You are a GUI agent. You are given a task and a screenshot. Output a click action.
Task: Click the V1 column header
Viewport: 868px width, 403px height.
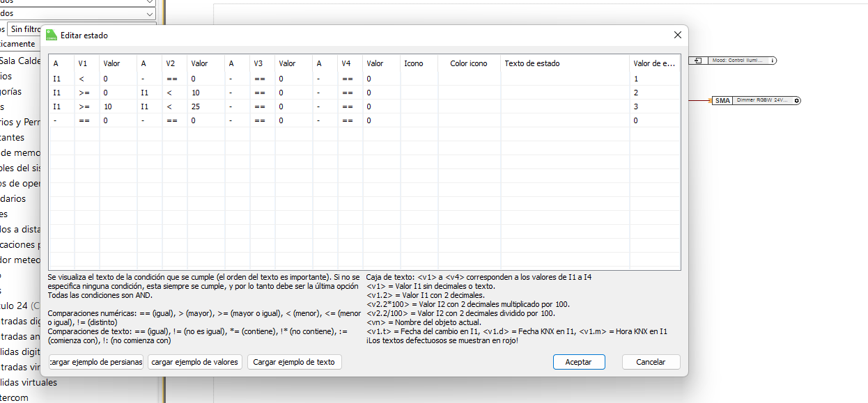86,63
